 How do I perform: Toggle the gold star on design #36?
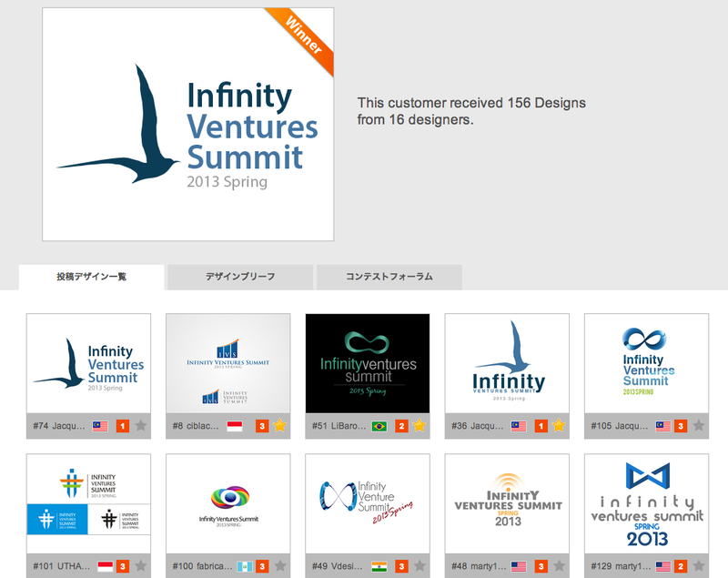(559, 426)
